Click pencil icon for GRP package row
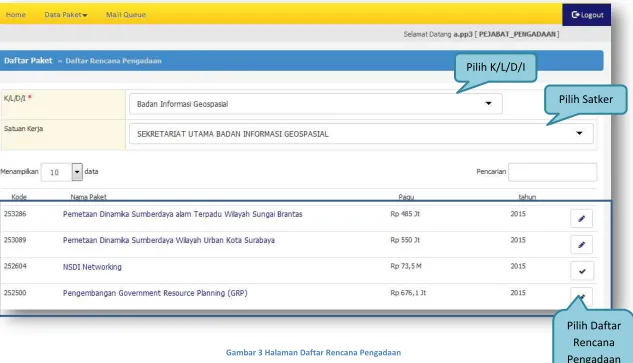Screen dimensions: 633x363 581,297
